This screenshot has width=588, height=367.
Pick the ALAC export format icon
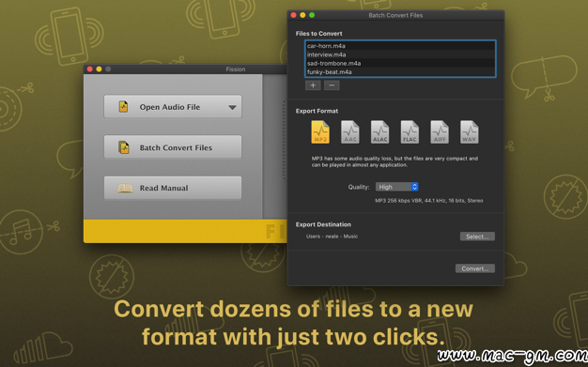tap(379, 132)
